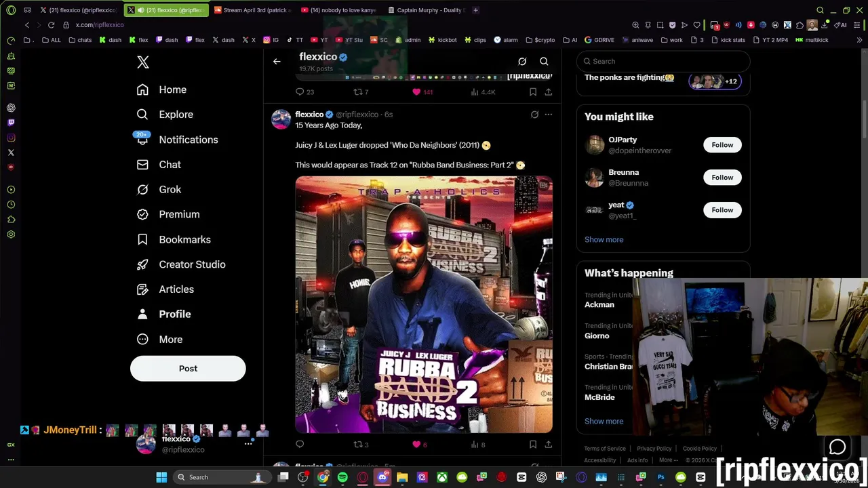The width and height of the screenshot is (868, 488).
Task: Open Windows Start menu
Action: coord(161,478)
